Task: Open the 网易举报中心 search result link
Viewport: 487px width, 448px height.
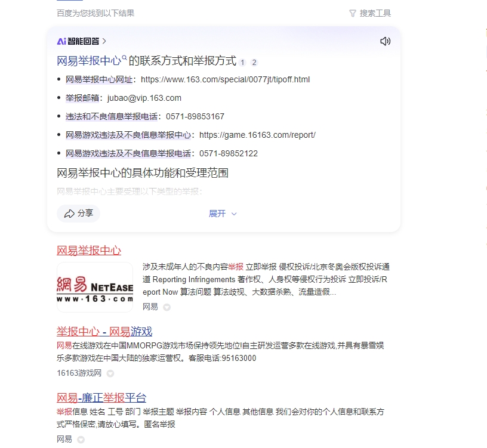Action: [89, 251]
